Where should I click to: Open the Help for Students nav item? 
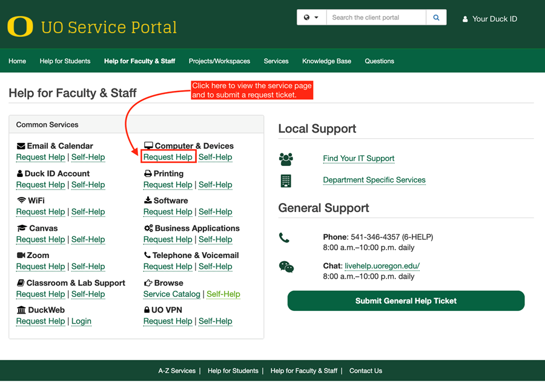(x=65, y=61)
